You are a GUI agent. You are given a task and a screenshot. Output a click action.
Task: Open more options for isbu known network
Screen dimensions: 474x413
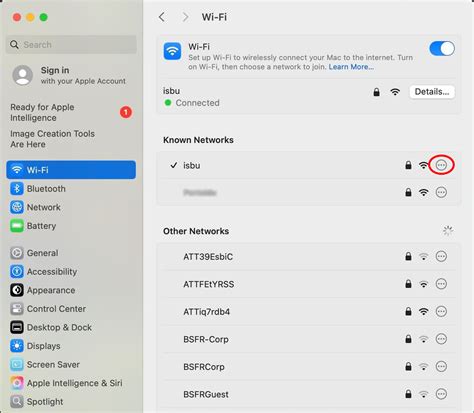coord(441,165)
